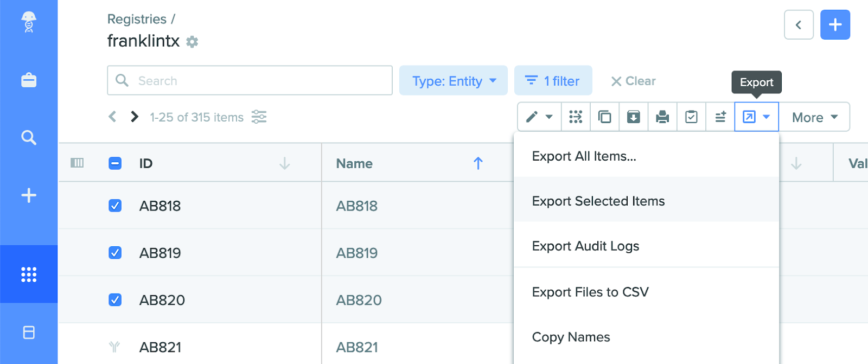
Task: Open the briefcase Projects icon in the sidebar
Action: tap(29, 80)
